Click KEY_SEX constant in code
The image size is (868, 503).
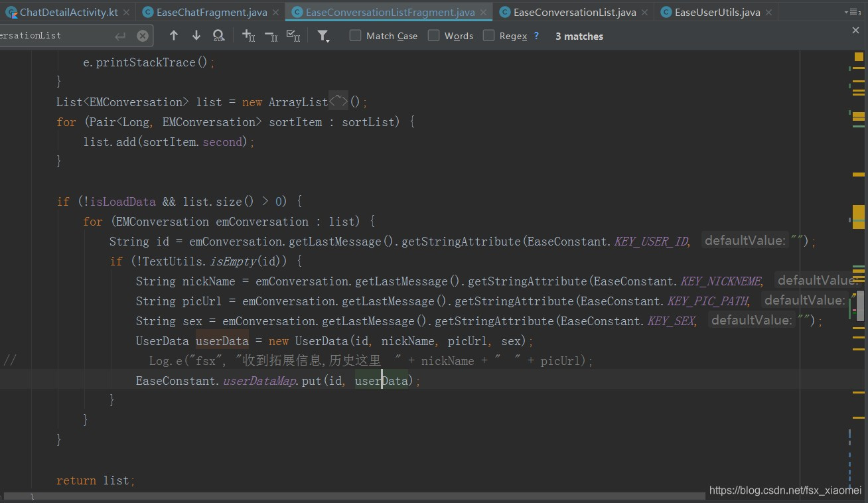pyautogui.click(x=671, y=321)
